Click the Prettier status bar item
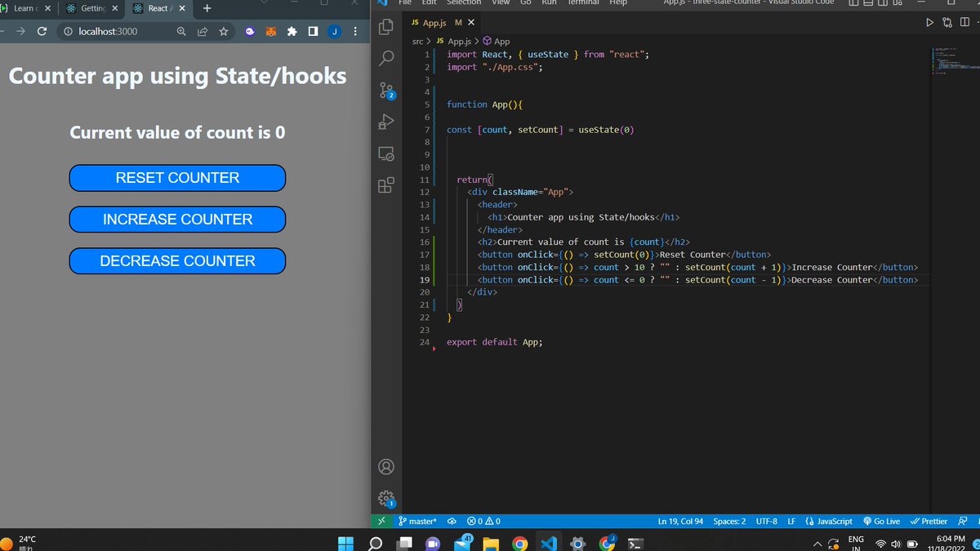Viewport: 980px width, 551px height. (x=929, y=521)
